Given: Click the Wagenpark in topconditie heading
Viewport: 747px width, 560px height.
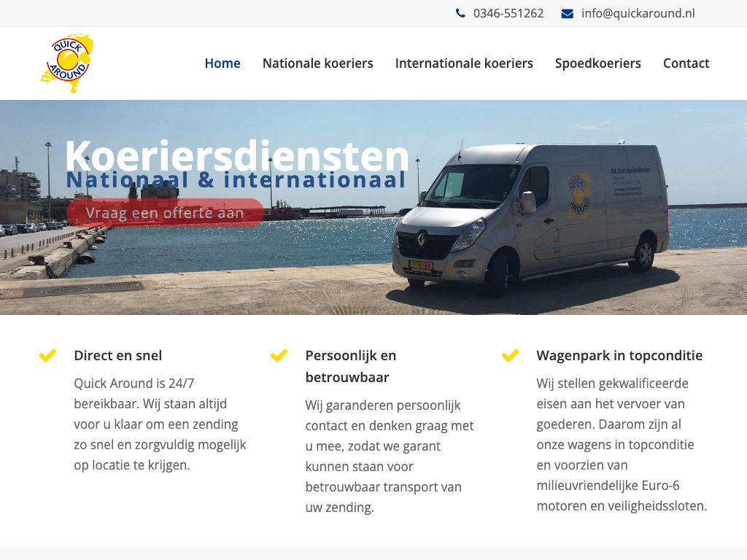Looking at the screenshot, I should 619,356.
